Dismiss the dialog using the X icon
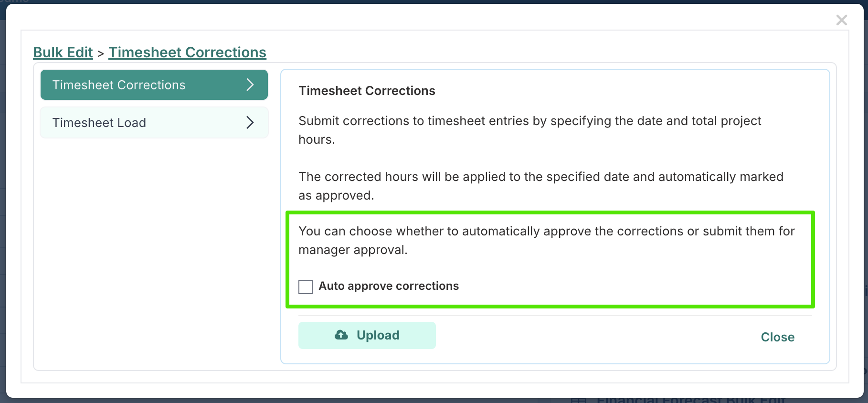868x403 pixels. 842,20
